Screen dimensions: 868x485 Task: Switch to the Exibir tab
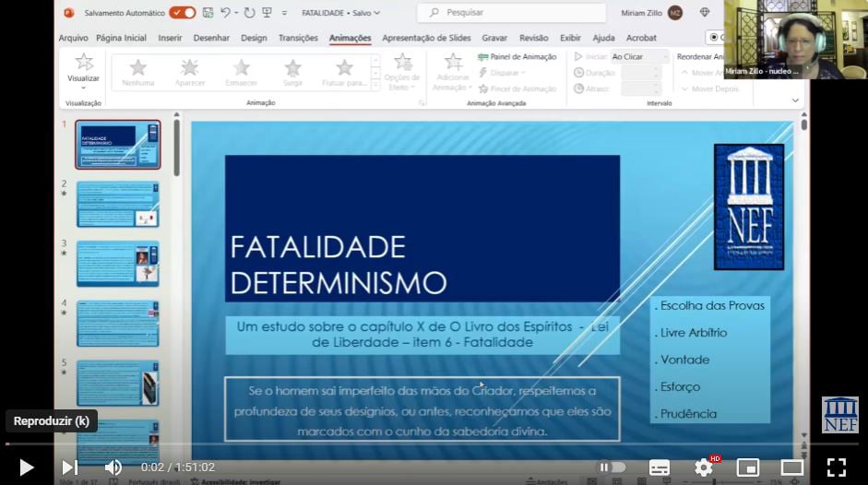570,38
